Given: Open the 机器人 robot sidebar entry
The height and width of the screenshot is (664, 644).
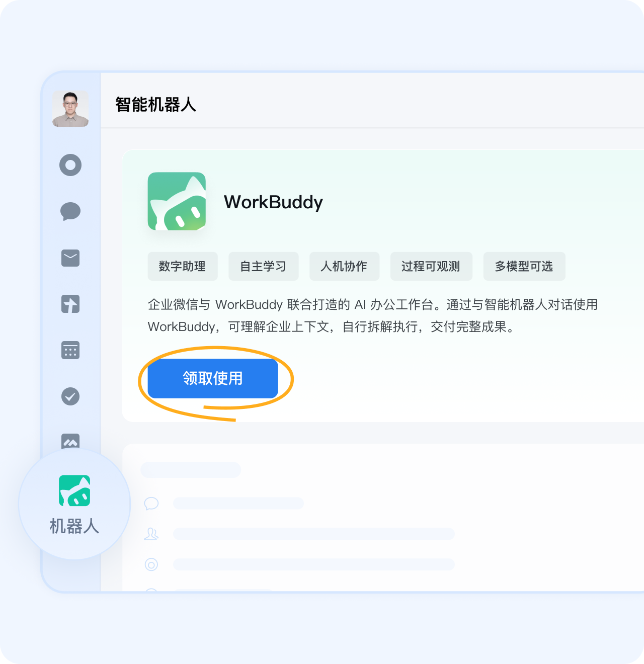Looking at the screenshot, I should click(x=74, y=504).
